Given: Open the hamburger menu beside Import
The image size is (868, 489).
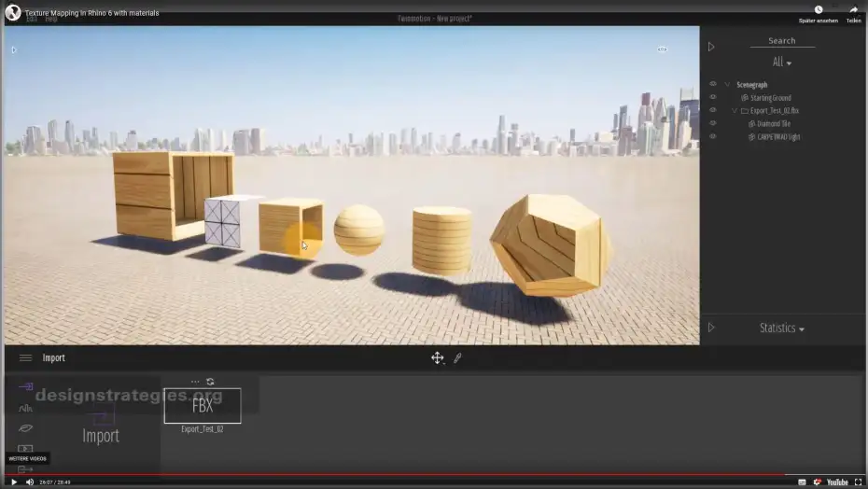Looking at the screenshot, I should 25,357.
